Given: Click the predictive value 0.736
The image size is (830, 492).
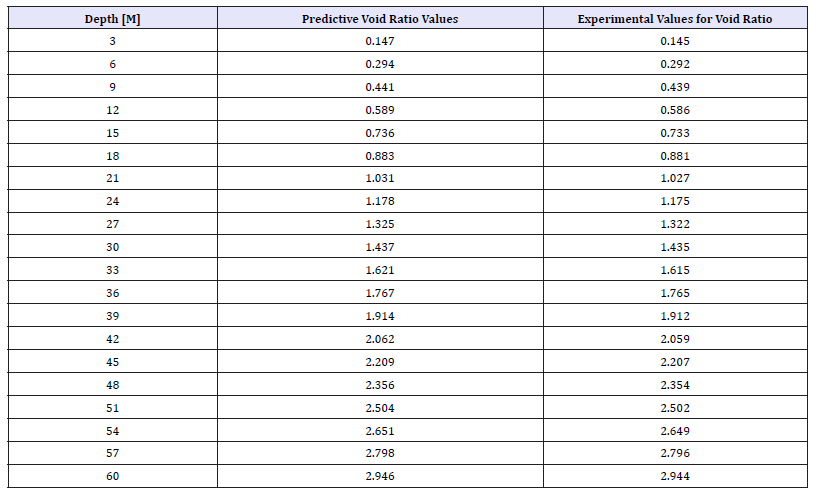Looking at the screenshot, I should pos(380,133).
